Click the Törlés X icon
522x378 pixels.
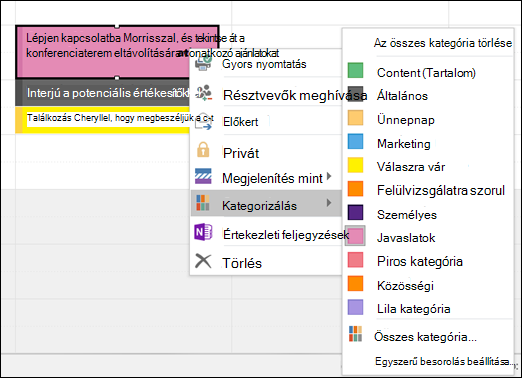click(203, 261)
